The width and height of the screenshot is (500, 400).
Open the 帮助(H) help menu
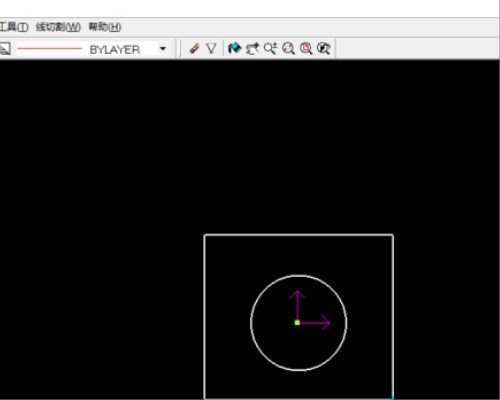105,27
